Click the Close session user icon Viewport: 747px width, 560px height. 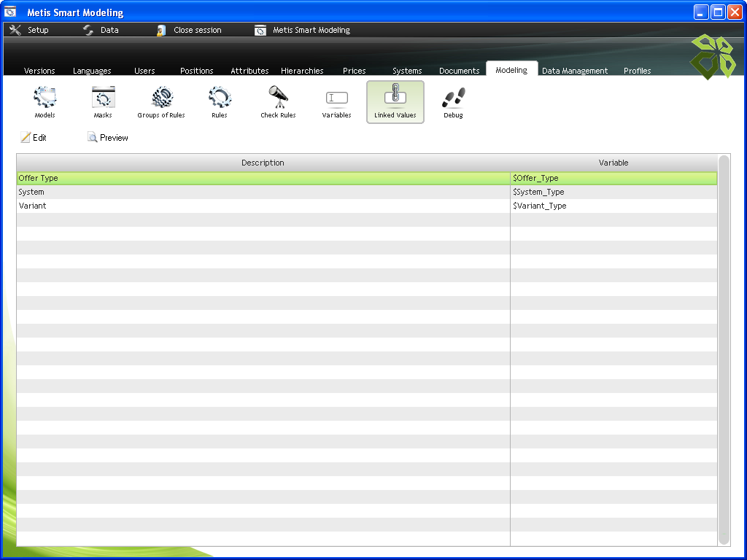pyautogui.click(x=161, y=31)
